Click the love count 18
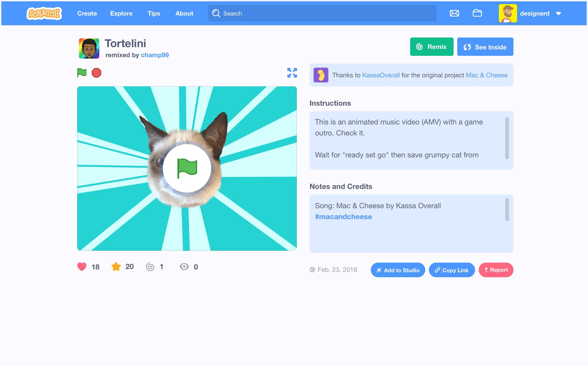 pos(96,267)
